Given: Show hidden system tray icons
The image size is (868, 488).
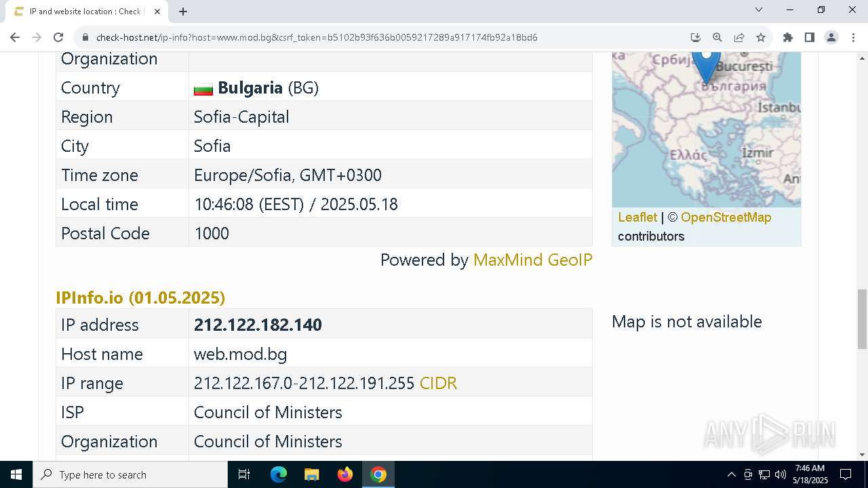Looking at the screenshot, I should coord(731,474).
